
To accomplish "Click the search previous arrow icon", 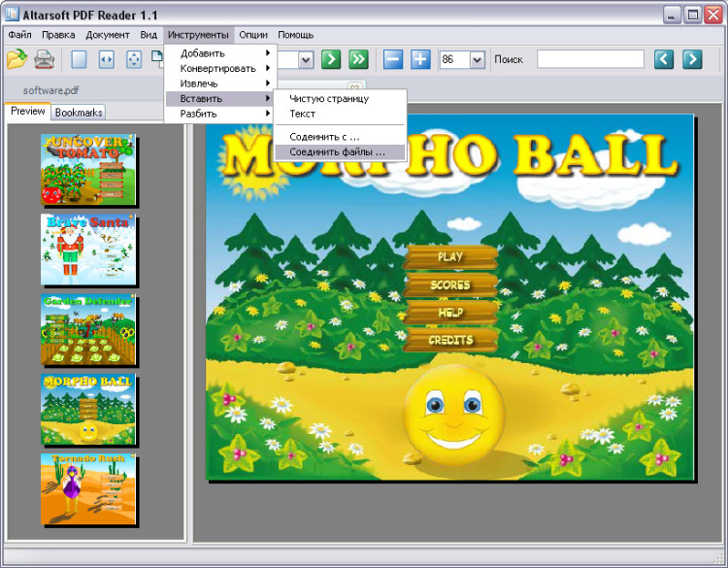I will 664,59.
